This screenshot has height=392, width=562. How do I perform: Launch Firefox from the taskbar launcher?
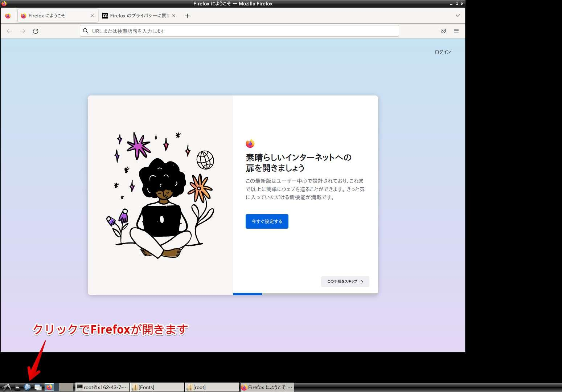point(49,387)
